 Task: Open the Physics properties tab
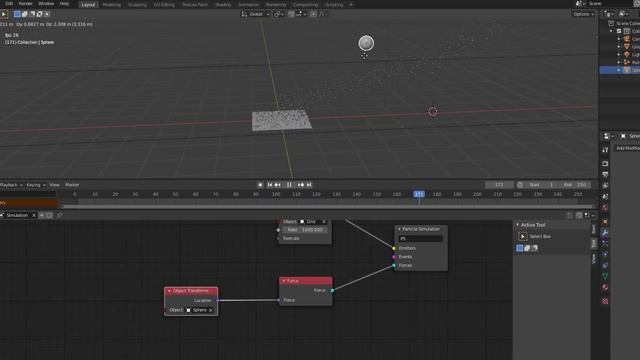(605, 254)
